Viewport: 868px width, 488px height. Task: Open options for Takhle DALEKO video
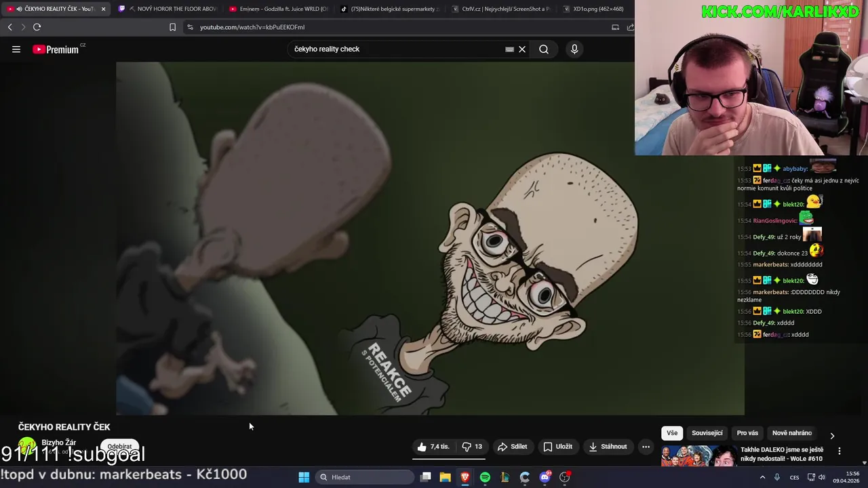(840, 451)
